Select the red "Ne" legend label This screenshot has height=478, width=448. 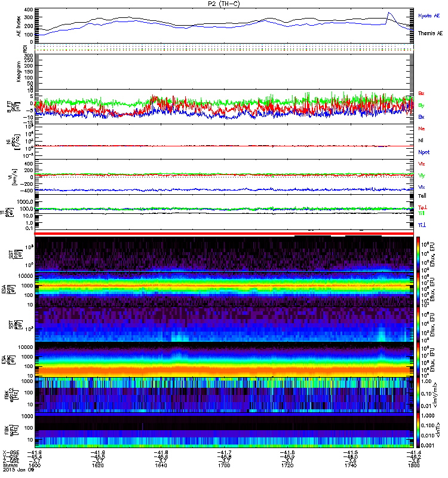(422, 128)
